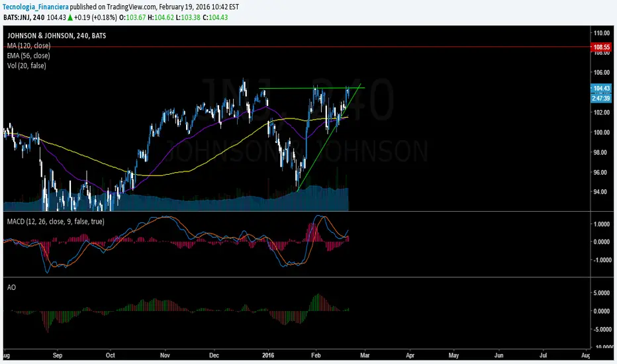
Task: Click the Sep label on time axis
Action: (x=58, y=355)
